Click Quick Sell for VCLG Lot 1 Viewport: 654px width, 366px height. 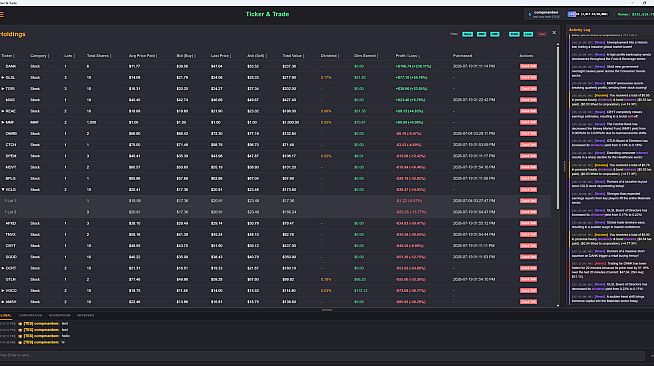tap(528, 201)
